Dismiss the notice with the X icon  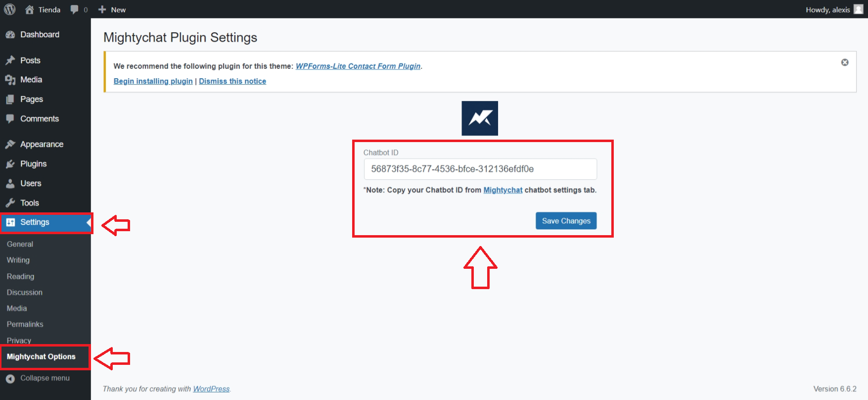(x=845, y=62)
